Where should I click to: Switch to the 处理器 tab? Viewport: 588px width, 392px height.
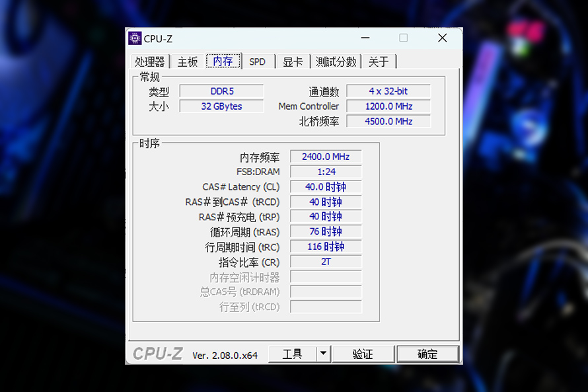(149, 61)
